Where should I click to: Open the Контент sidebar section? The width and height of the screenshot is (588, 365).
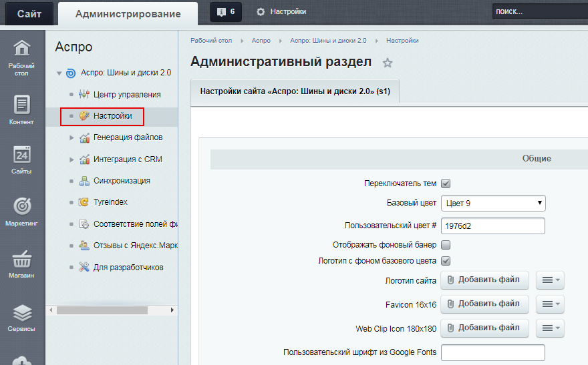[x=21, y=109]
